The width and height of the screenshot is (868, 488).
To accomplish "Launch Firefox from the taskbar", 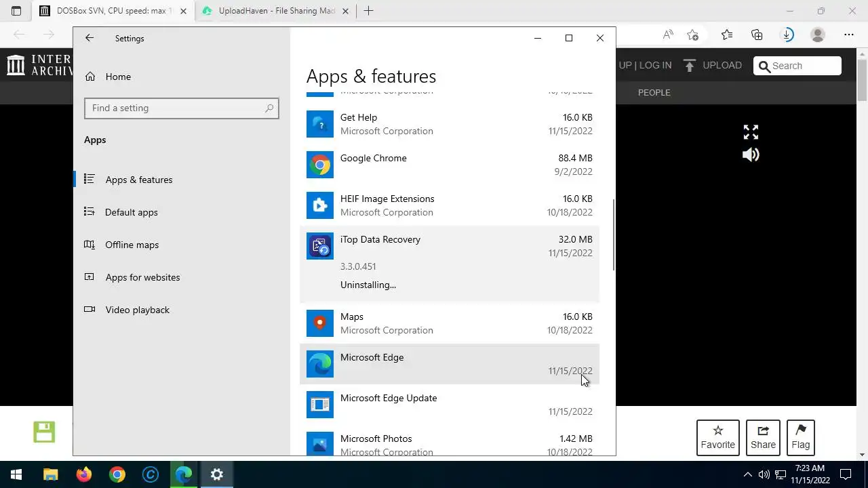I will (84, 474).
